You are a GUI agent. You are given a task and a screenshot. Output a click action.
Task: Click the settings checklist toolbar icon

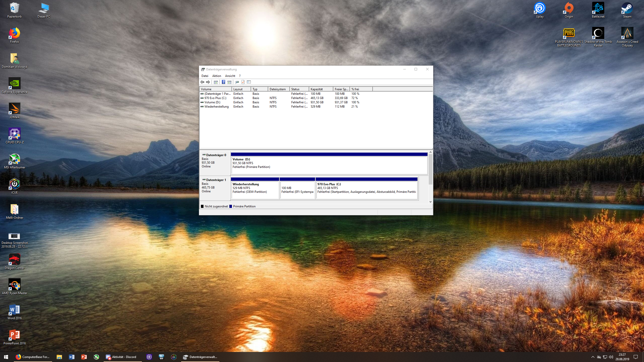249,82
